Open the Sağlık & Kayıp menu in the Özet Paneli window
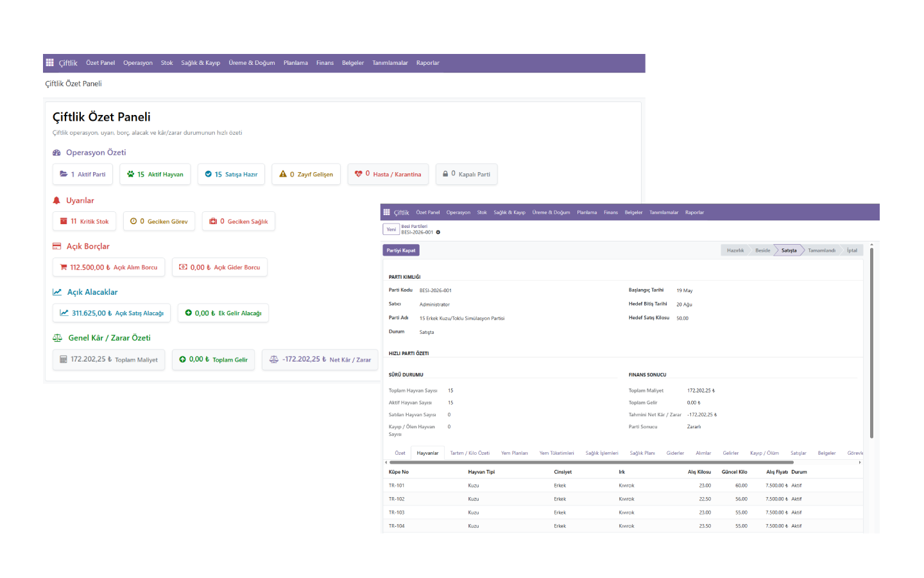The image size is (924, 578). pos(200,63)
